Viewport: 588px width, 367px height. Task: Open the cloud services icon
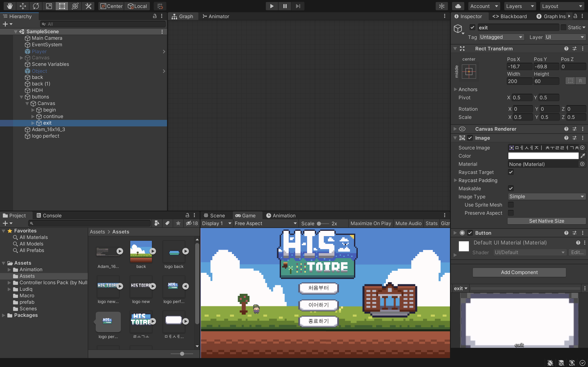coord(458,6)
